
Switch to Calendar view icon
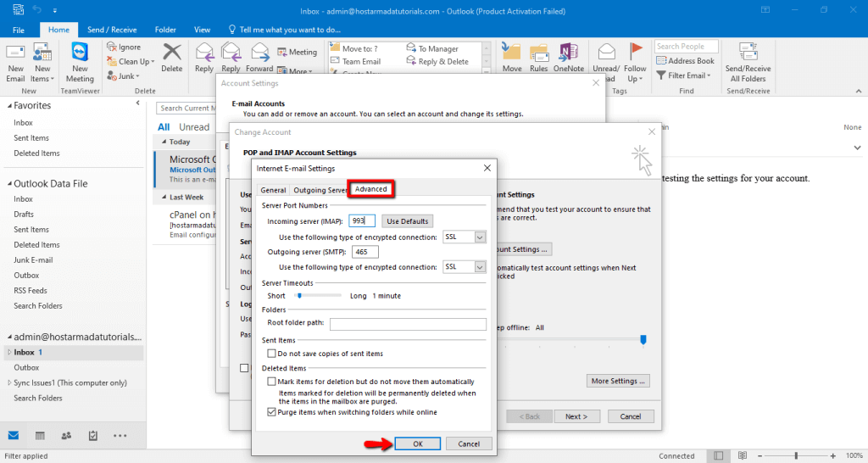[40, 436]
